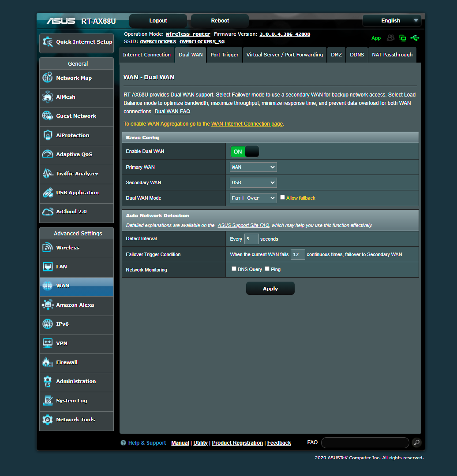Click the System Log icon

[x=48, y=400]
